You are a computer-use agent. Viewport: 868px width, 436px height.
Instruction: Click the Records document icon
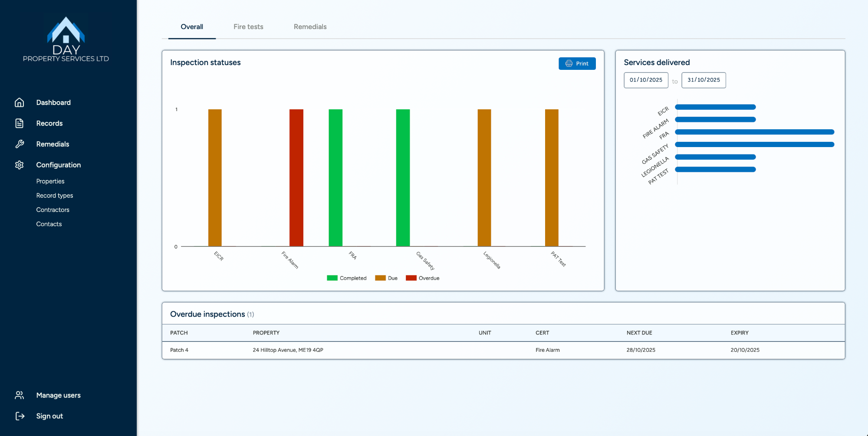pos(20,123)
